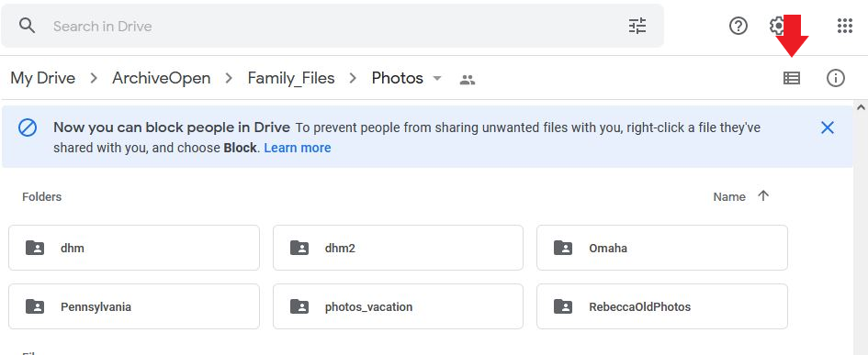This screenshot has width=868, height=355.
Task: Click the shared folder icon for Omaha
Action: pos(563,248)
